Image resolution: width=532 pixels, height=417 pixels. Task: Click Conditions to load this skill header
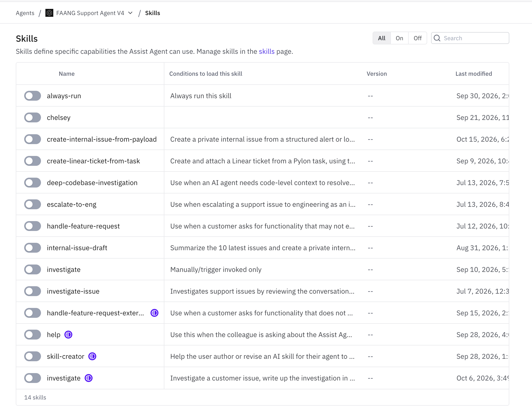pos(206,74)
